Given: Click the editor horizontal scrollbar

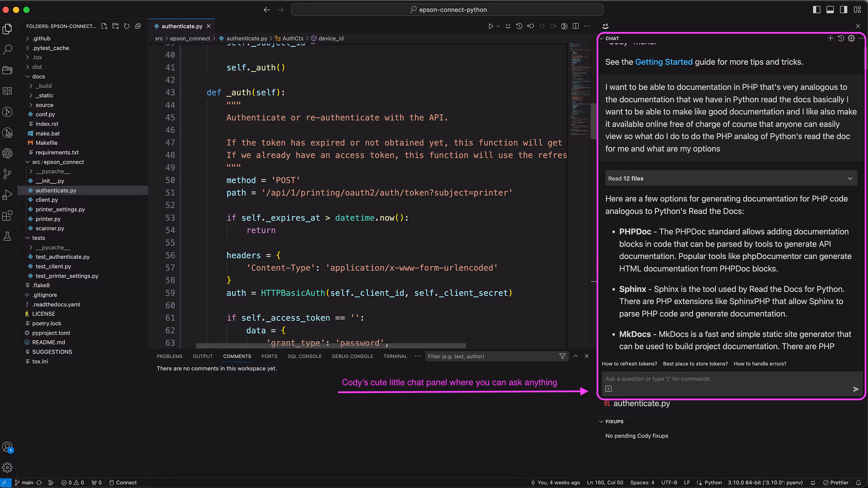Looking at the screenshot, I should (331, 346).
